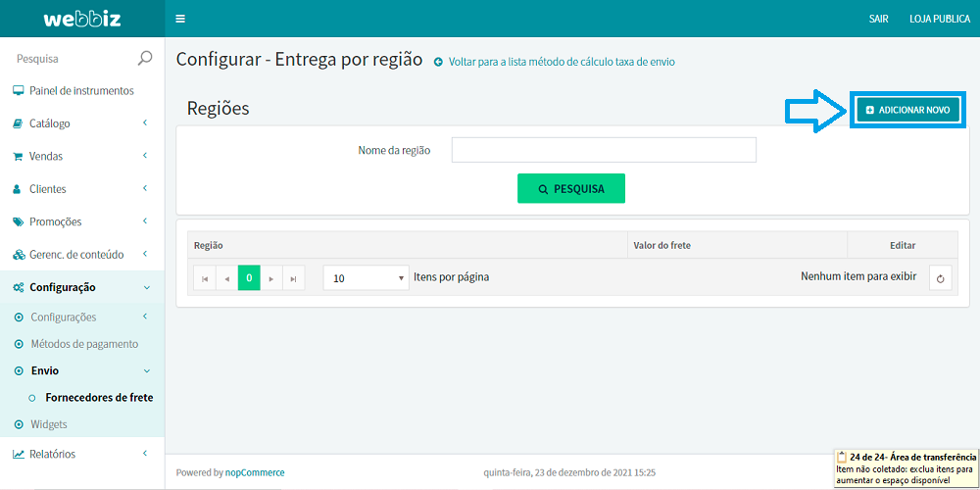Click the Adicionar Novo button
Viewport: 980px width, 490px height.
coord(907,111)
